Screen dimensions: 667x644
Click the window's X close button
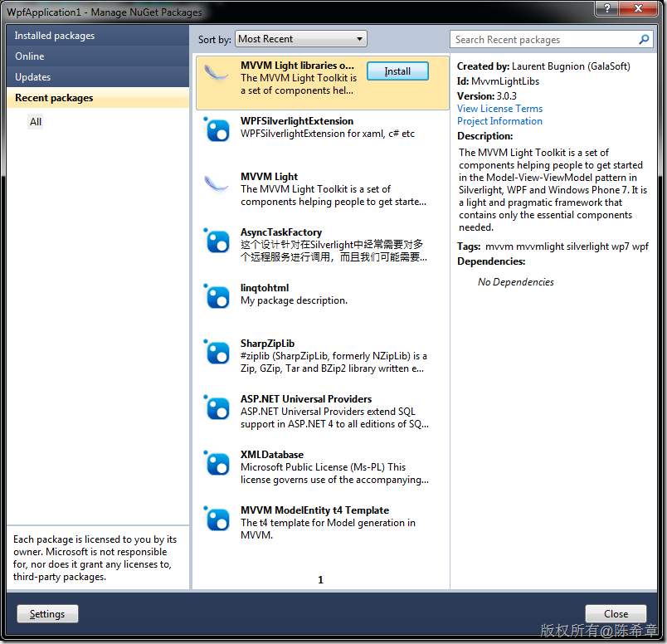tap(638, 7)
